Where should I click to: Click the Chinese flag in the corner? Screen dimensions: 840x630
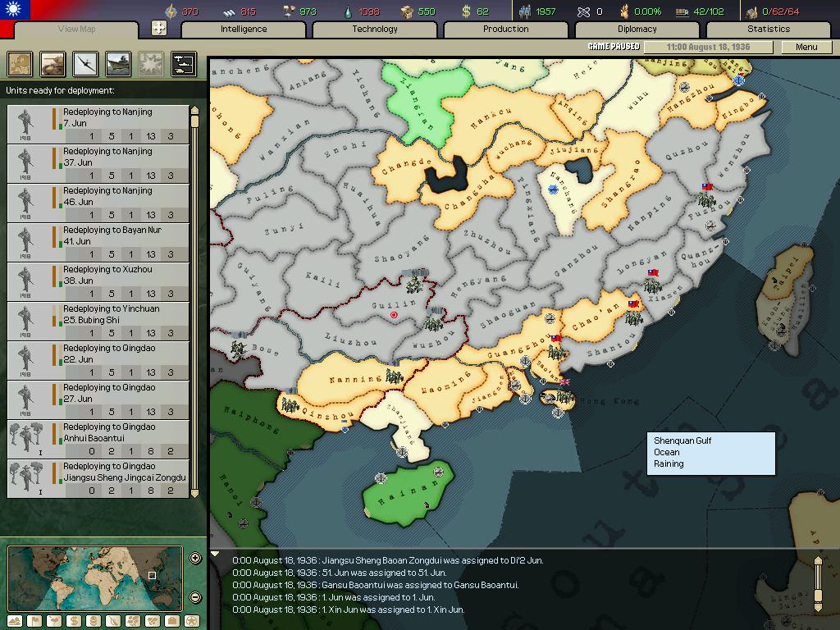click(x=15, y=10)
